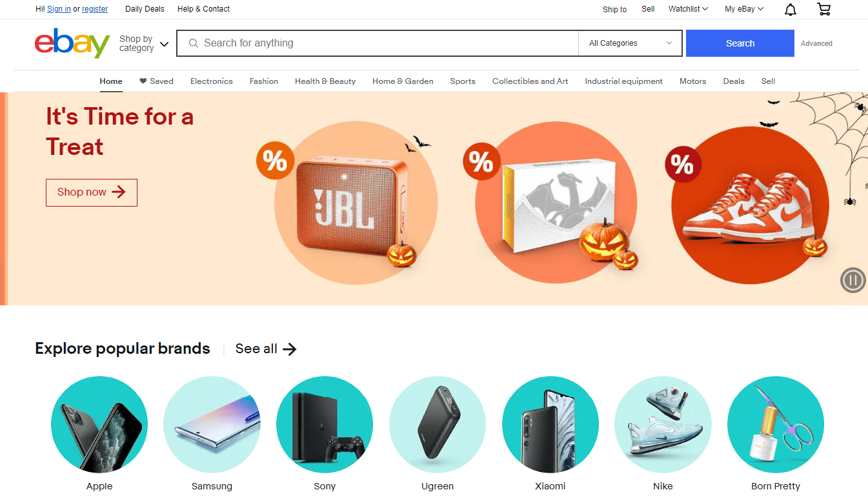Open the Saved tab with heart

(156, 81)
